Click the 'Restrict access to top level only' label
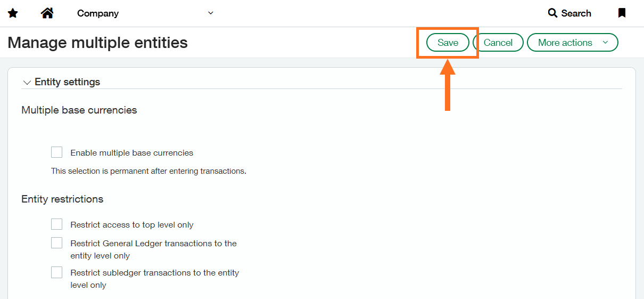Screen dimensions: 644x299 pyautogui.click(x=132, y=225)
